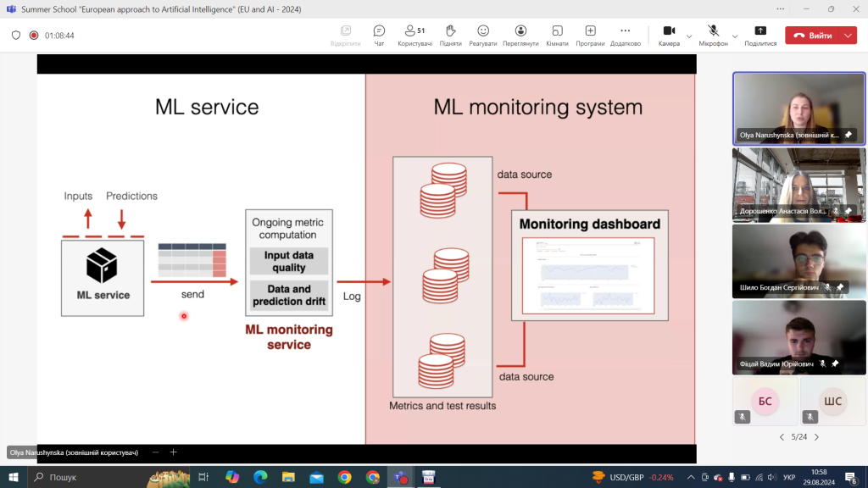868x488 pixels.
Task: Show the participants list with 51 users
Action: tap(415, 35)
